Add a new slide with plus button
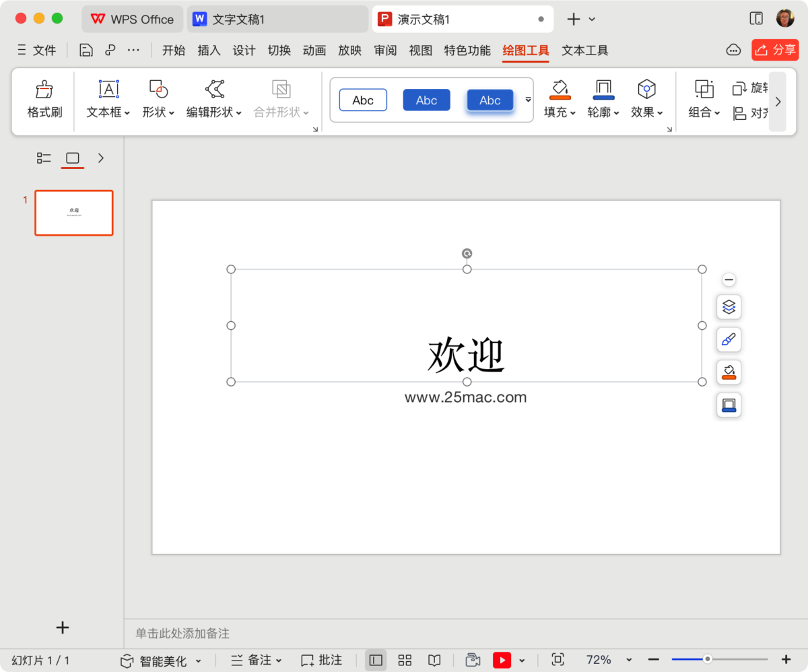 (63, 628)
